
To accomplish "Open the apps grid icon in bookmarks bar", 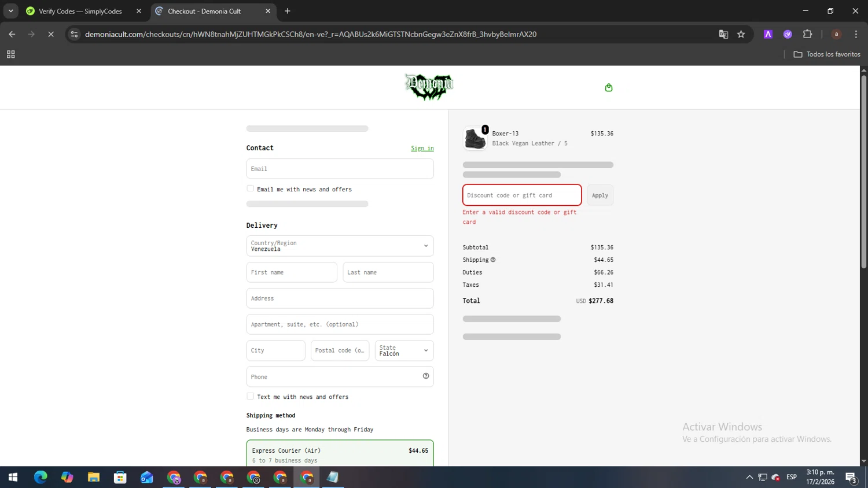I will pos(10,54).
